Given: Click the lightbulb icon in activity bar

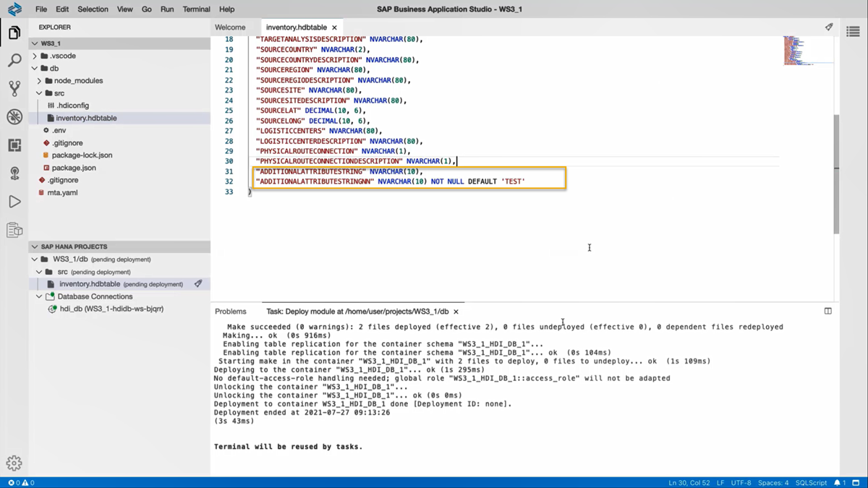Looking at the screenshot, I should (x=14, y=174).
